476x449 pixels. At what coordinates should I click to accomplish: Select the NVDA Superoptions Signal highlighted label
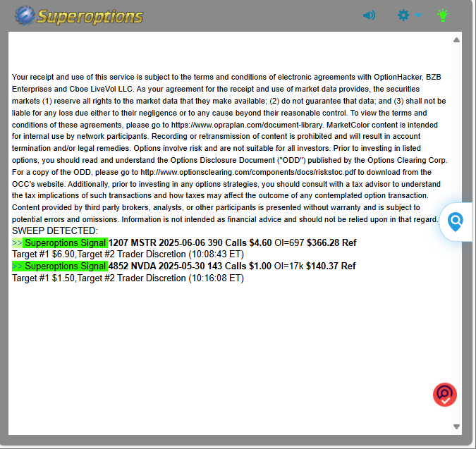point(60,266)
